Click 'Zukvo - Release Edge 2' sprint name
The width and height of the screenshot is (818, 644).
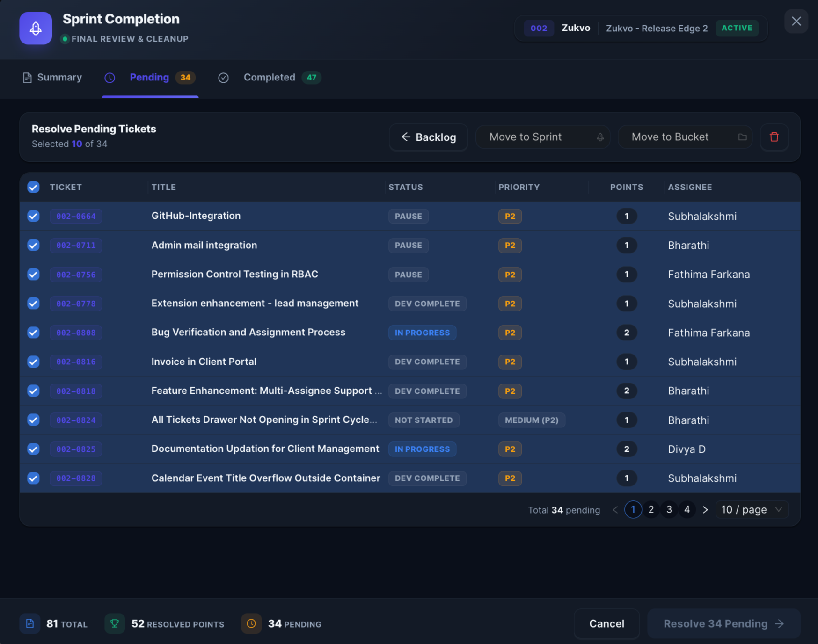(x=657, y=28)
